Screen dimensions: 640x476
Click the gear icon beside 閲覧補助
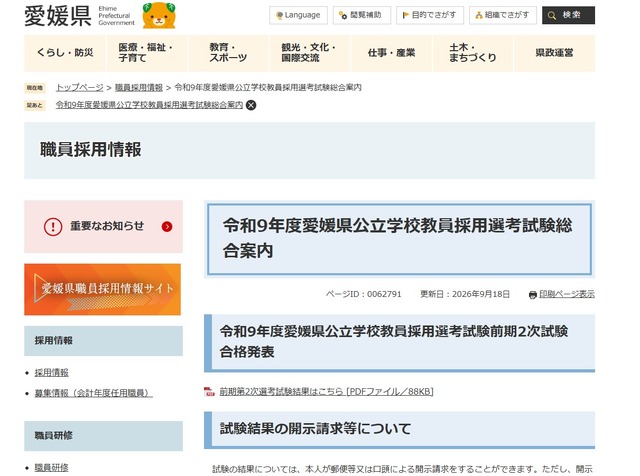click(x=343, y=16)
